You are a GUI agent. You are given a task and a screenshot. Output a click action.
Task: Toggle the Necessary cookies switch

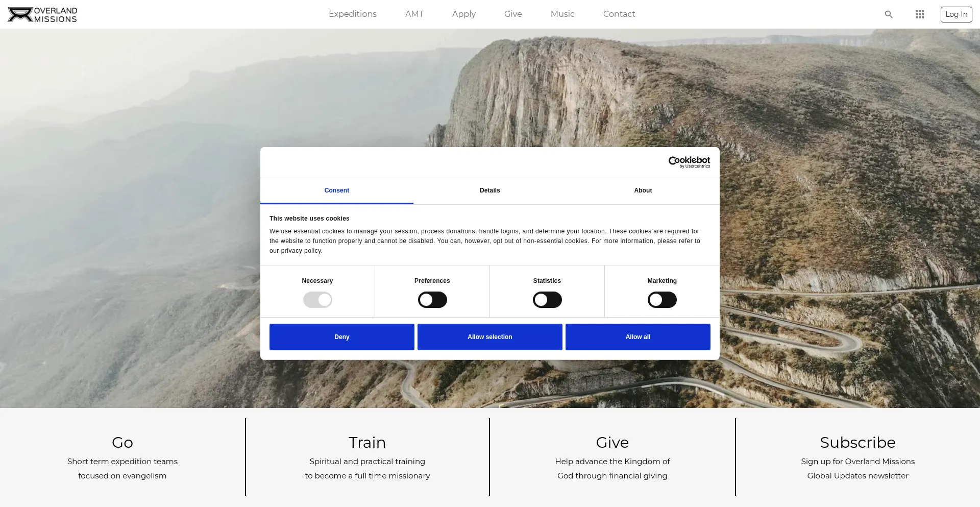pyautogui.click(x=317, y=300)
